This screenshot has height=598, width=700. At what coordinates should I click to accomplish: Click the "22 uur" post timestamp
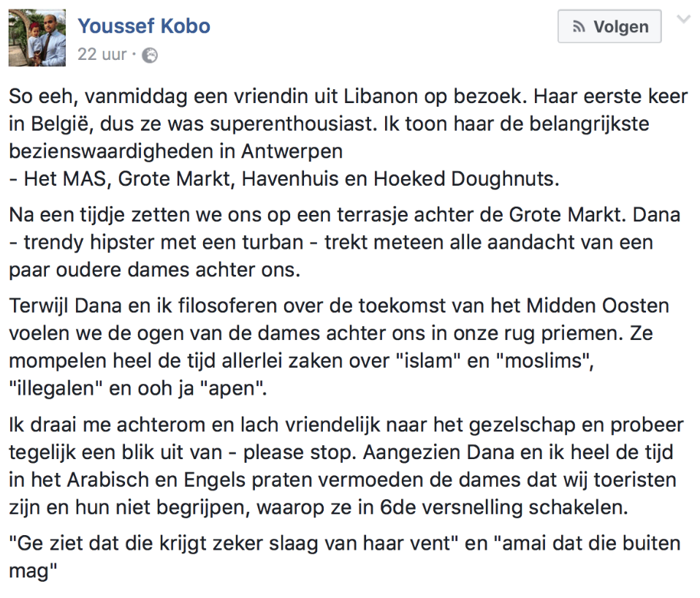(102, 55)
